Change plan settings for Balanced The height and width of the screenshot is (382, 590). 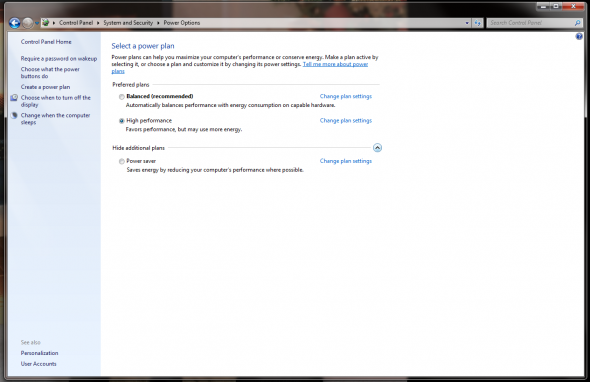[x=346, y=96]
